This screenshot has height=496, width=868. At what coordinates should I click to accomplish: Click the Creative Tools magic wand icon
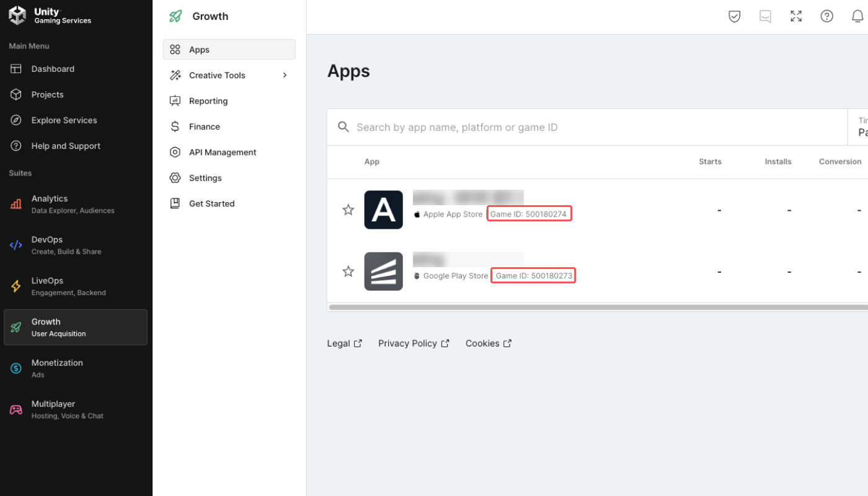coord(175,75)
